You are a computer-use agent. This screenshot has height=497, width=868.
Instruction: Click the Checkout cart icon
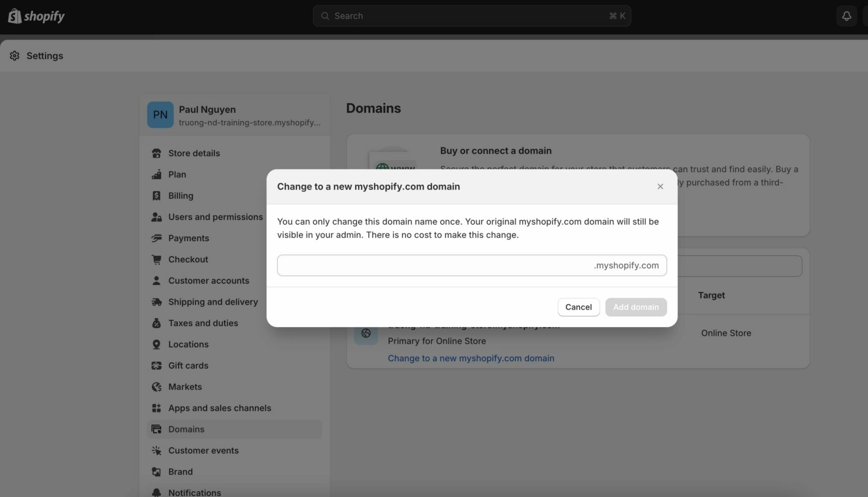coord(156,260)
